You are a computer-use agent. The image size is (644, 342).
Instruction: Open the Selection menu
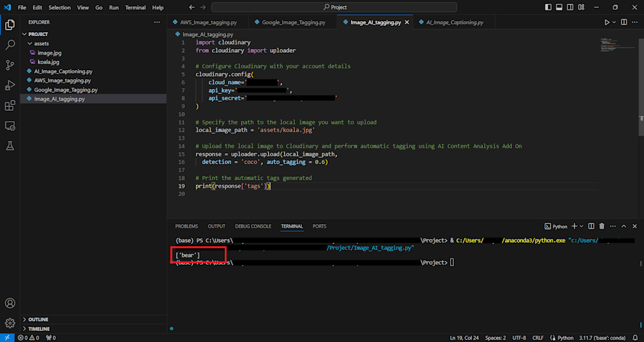(x=59, y=7)
